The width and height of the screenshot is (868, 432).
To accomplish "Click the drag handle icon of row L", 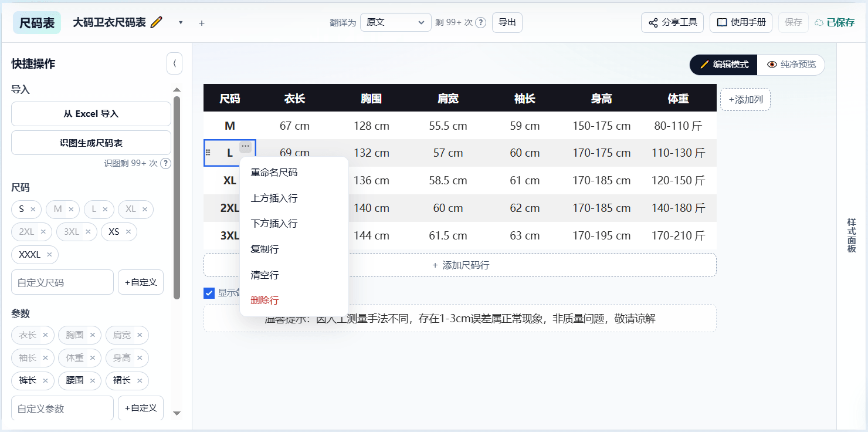I will coord(208,153).
